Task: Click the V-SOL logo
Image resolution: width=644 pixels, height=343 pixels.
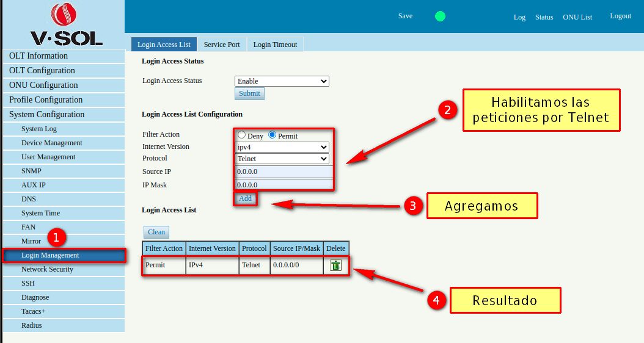Action: (66, 25)
